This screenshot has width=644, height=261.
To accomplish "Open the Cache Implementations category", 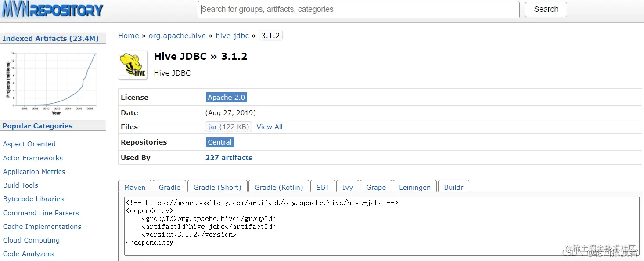I will [x=42, y=226].
